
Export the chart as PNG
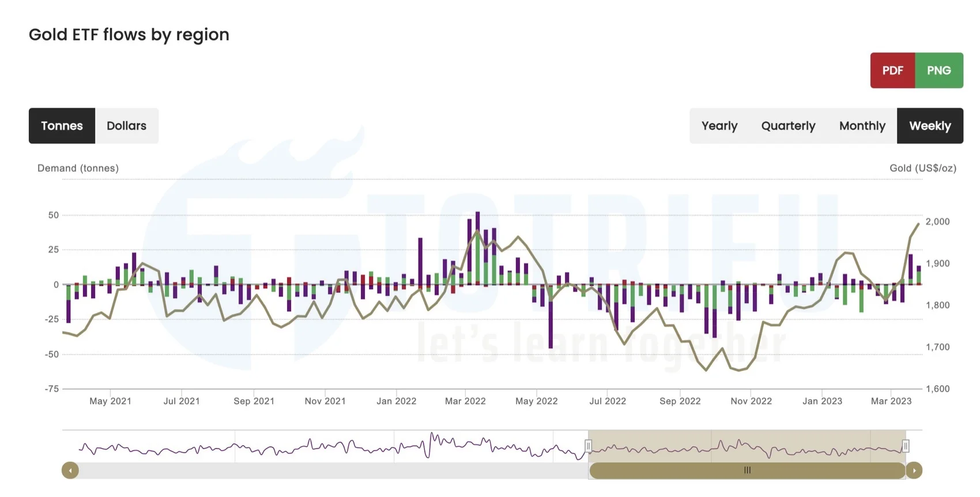[x=939, y=70]
